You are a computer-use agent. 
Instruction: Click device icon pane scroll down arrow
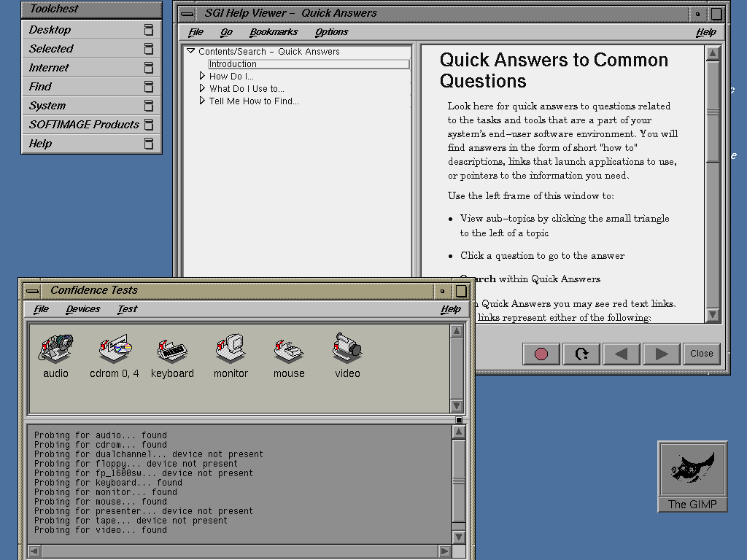click(x=457, y=405)
